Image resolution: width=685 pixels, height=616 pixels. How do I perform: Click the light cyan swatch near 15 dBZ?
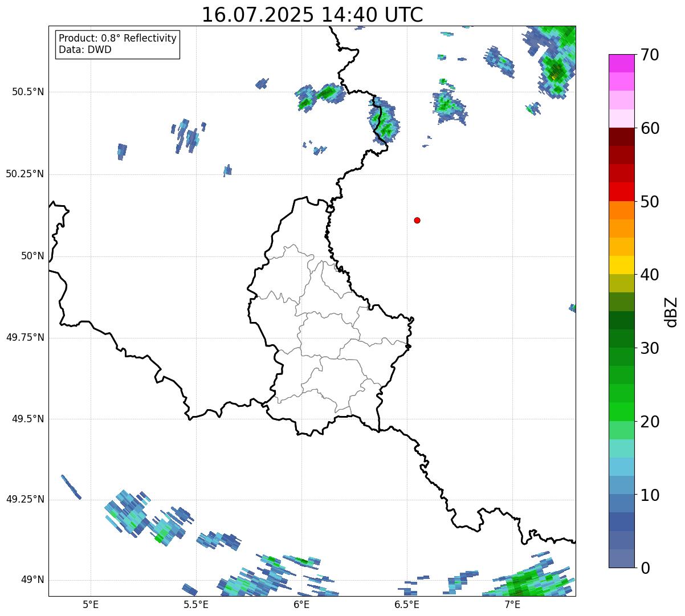pyautogui.click(x=621, y=448)
